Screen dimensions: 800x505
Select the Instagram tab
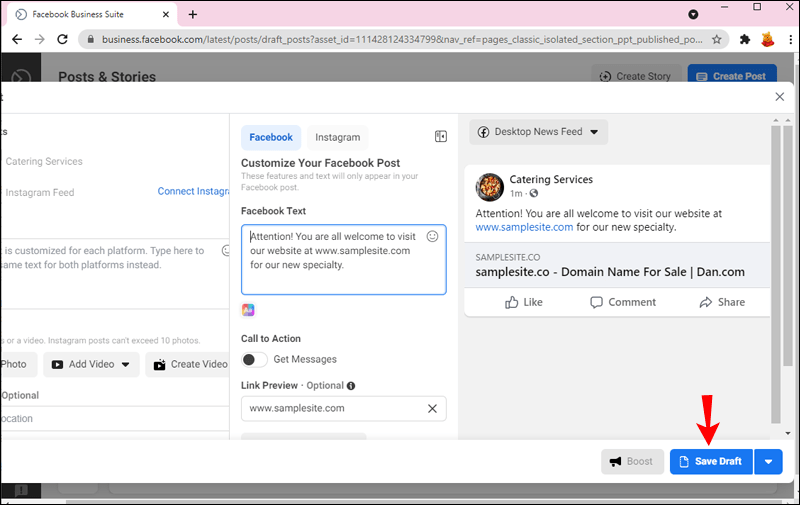pos(337,137)
